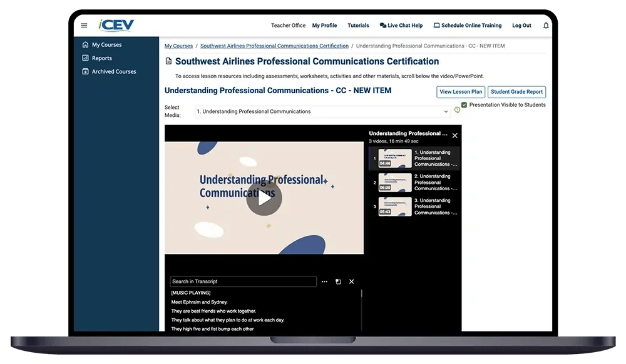Toggle Presentation Visible to Students checkbox
This screenshot has height=364, width=626.
464,105
